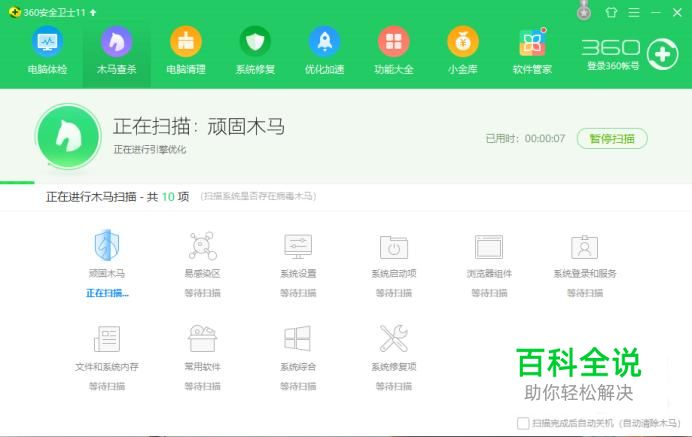
Task: Click the 系统启动项 scan item icon
Action: coord(394,247)
